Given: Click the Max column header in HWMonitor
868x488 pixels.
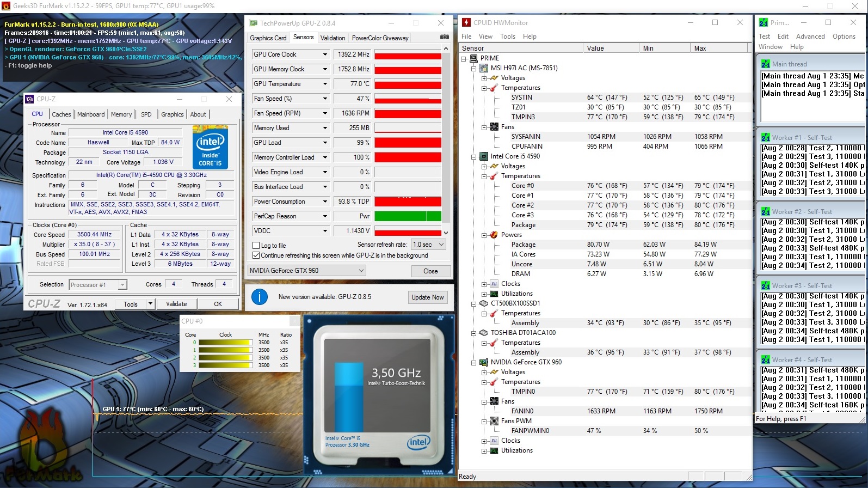Looking at the screenshot, I should tap(718, 48).
